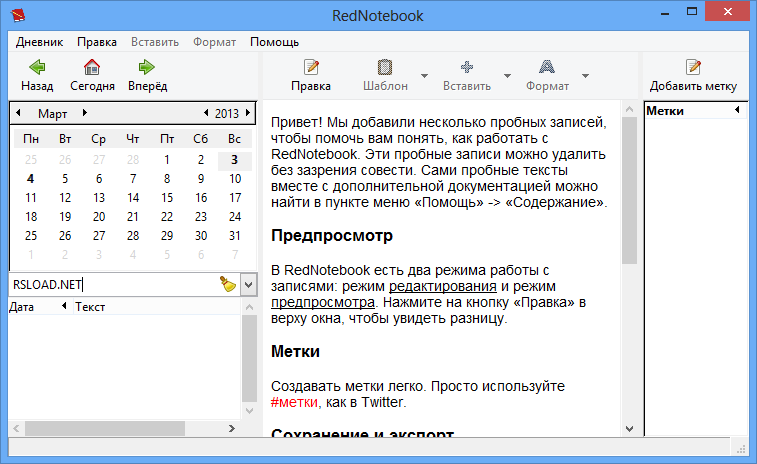Click the Текст column header
Viewport: 757px width, 464px height.
point(157,307)
